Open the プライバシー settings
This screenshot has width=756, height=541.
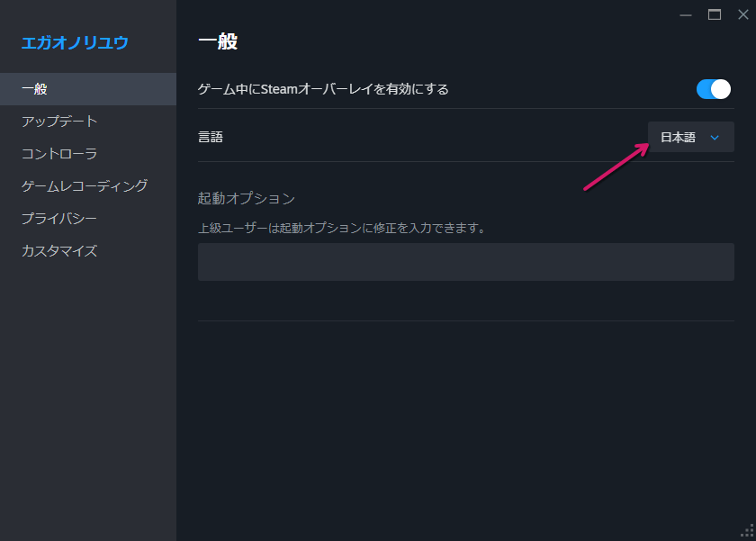click(59, 219)
